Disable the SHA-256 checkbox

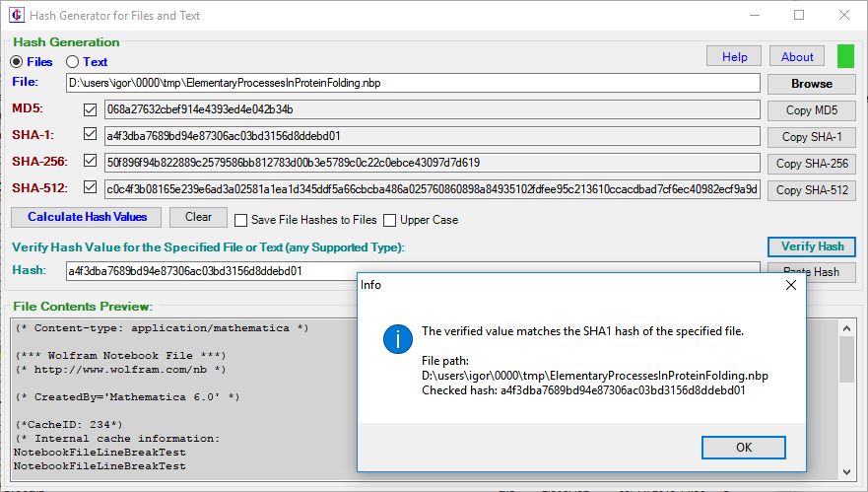pyautogui.click(x=91, y=162)
